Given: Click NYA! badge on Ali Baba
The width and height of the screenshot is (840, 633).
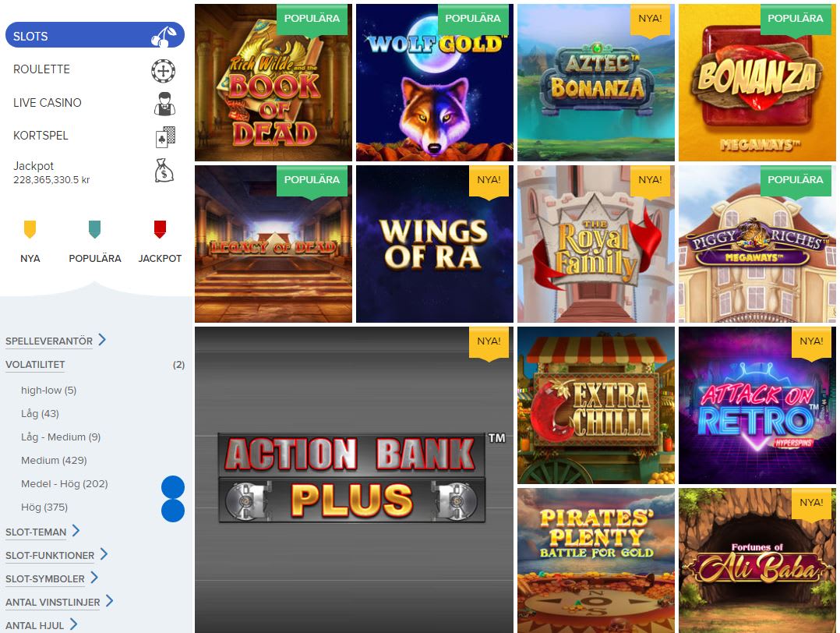Looking at the screenshot, I should pyautogui.click(x=811, y=504).
